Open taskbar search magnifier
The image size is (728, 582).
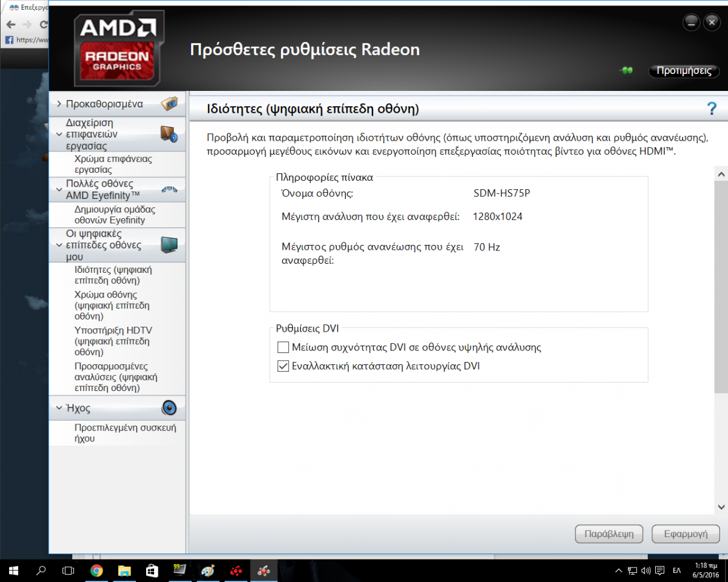click(41, 570)
